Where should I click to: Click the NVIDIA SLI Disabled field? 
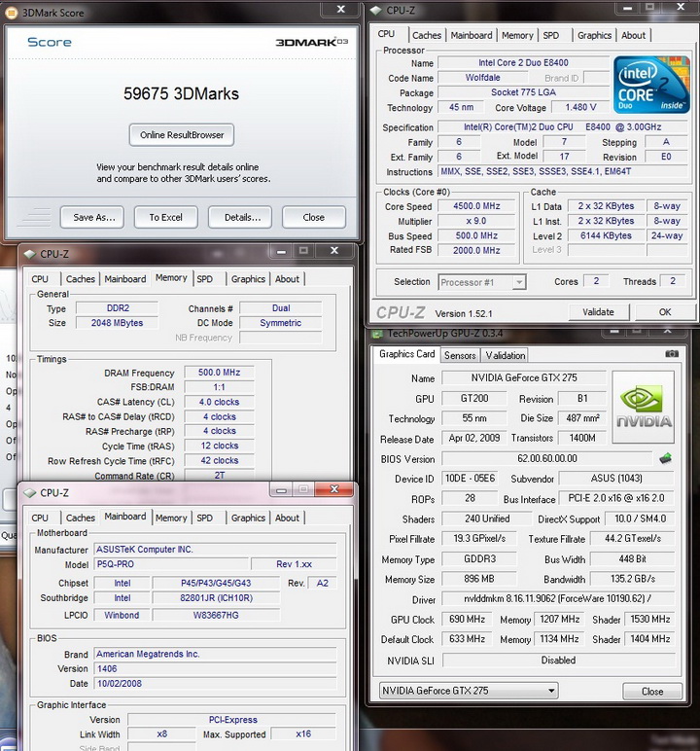(558, 660)
